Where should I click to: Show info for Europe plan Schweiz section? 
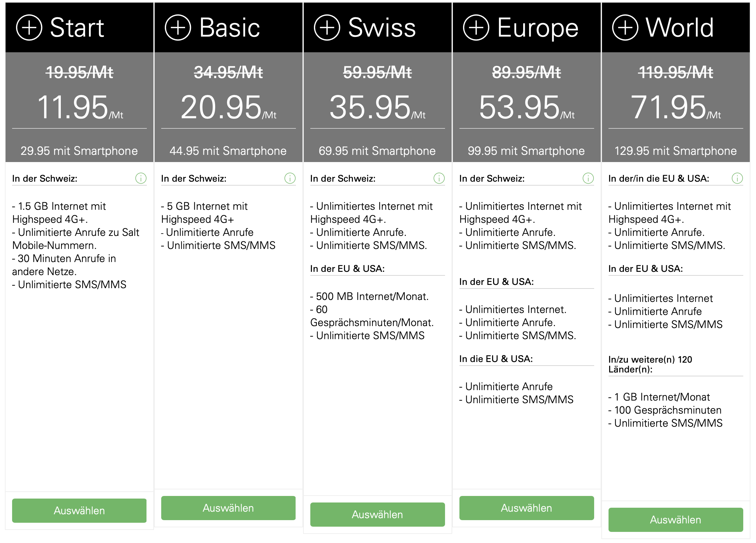pyautogui.click(x=588, y=178)
